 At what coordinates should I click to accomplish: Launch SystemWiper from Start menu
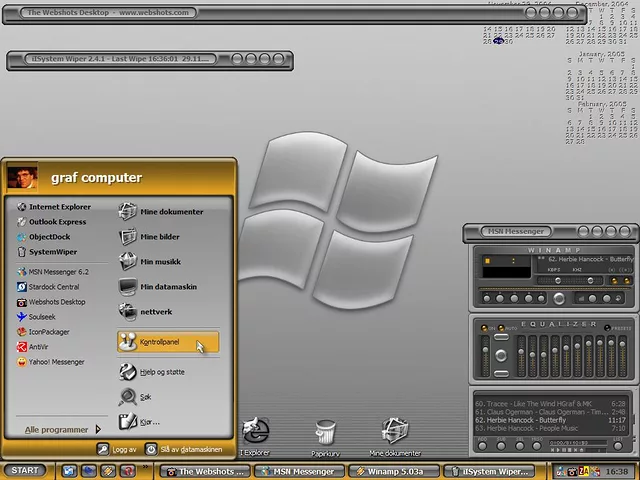(x=47, y=252)
